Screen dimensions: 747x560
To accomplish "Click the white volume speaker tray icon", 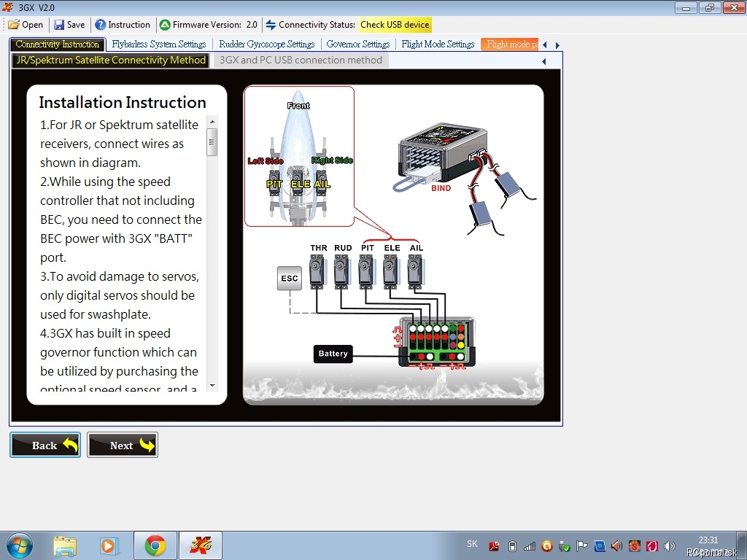I will [x=670, y=546].
